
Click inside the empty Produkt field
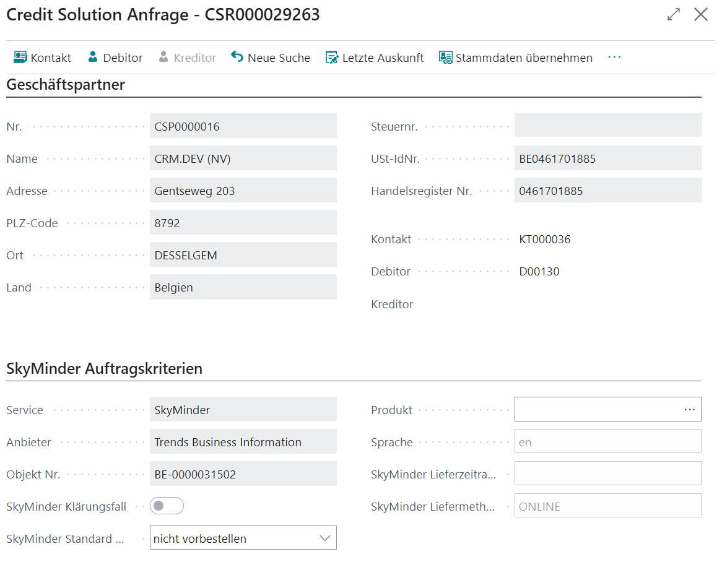[x=594, y=409]
